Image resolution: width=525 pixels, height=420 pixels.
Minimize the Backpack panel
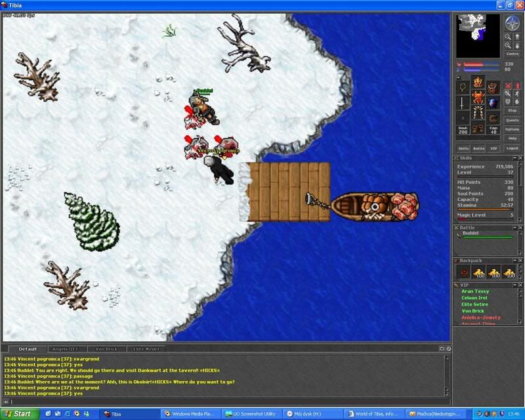click(x=515, y=261)
